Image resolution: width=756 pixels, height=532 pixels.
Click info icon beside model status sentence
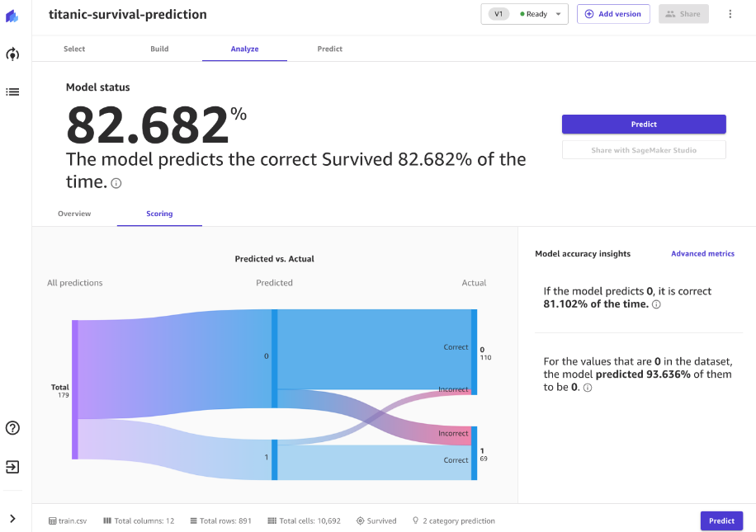116,183
